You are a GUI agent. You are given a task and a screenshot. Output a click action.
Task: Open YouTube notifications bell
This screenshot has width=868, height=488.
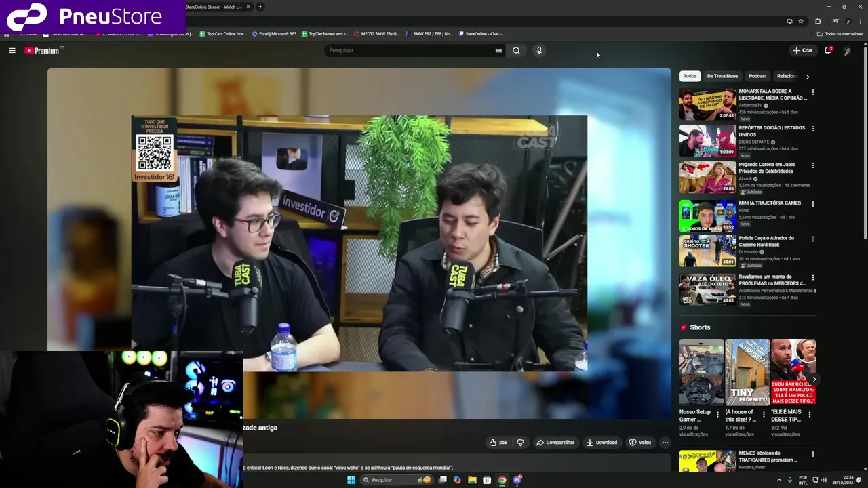click(828, 50)
